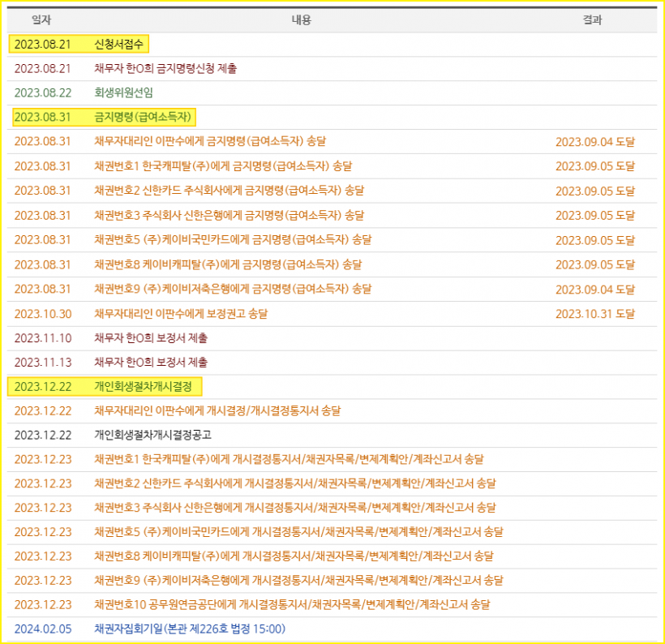Select the 회생위원선임 entry
665x644 pixels.
[123, 93]
